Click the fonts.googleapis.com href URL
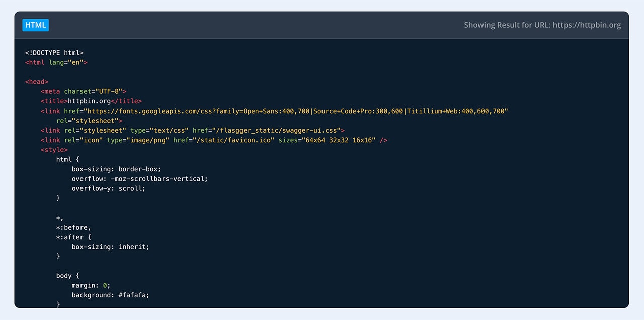 coord(296,111)
